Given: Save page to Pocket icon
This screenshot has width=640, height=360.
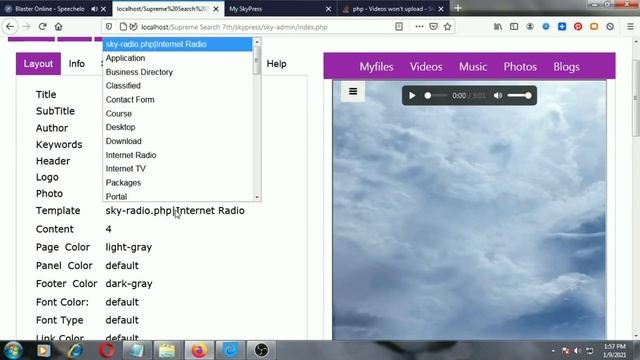Looking at the screenshot, I should (x=433, y=27).
